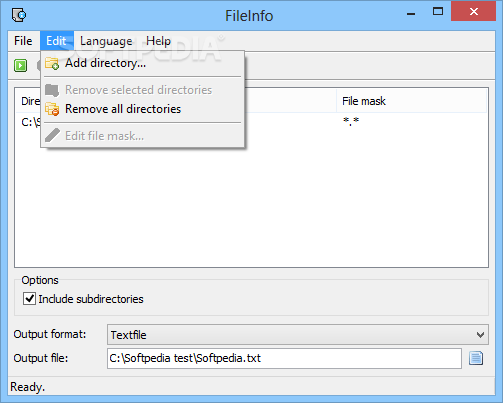The image size is (503, 403).
Task: Click the browse output file icon
Action: pos(476,358)
